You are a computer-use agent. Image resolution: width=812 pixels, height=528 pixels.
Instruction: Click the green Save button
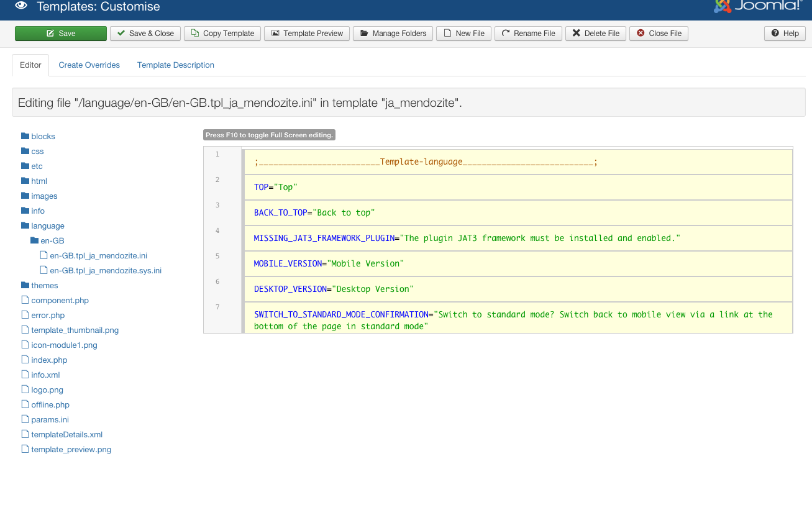pyautogui.click(x=61, y=34)
